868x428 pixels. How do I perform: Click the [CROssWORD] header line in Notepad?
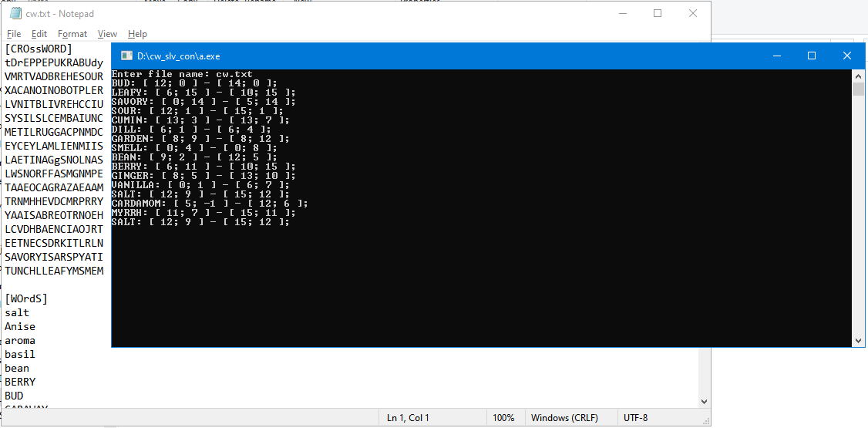pyautogui.click(x=39, y=49)
